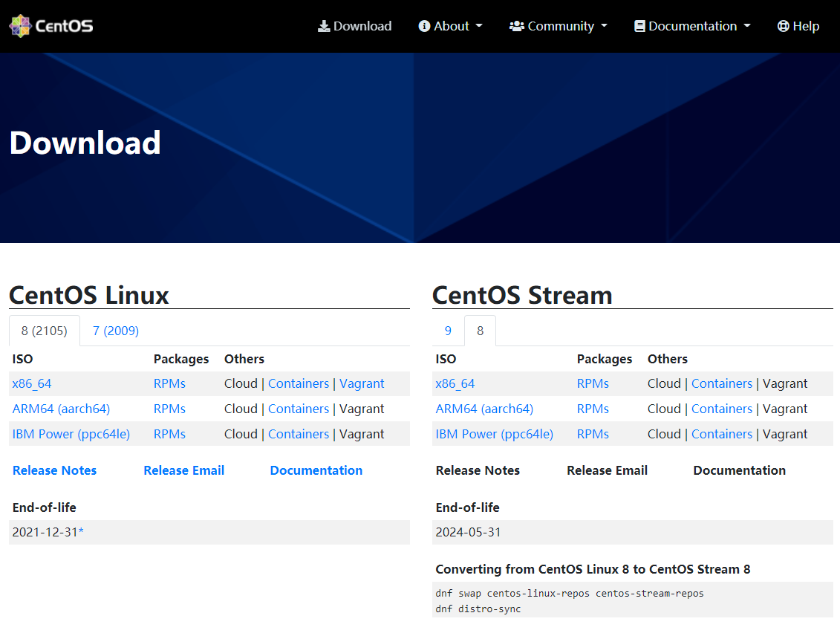The image size is (840, 636).
Task: Open RPMs link in CentOS Linux ARM64 row
Action: 169,409
